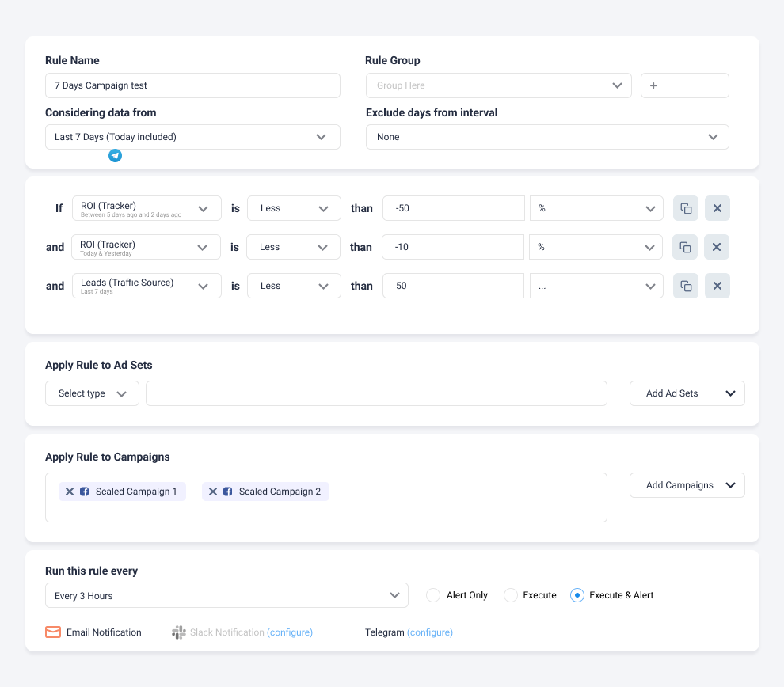Select the Execute radio option
This screenshot has height=687, width=784.
(511, 595)
